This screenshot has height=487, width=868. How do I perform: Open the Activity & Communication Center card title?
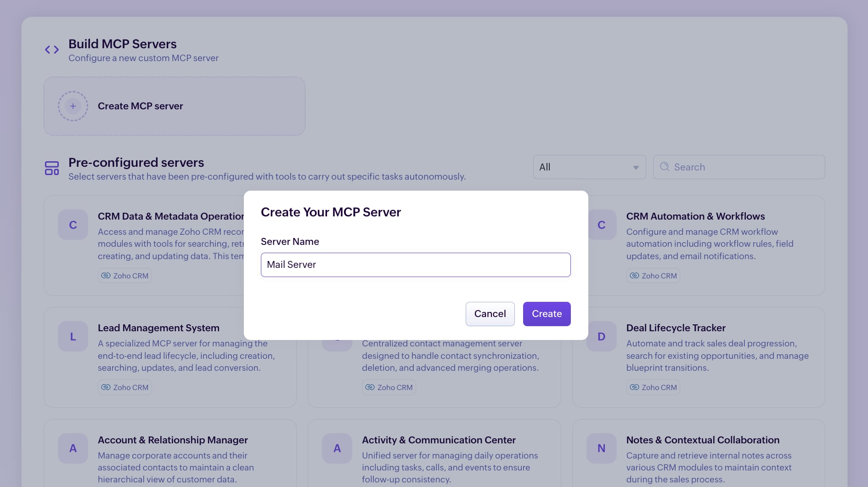(439, 440)
